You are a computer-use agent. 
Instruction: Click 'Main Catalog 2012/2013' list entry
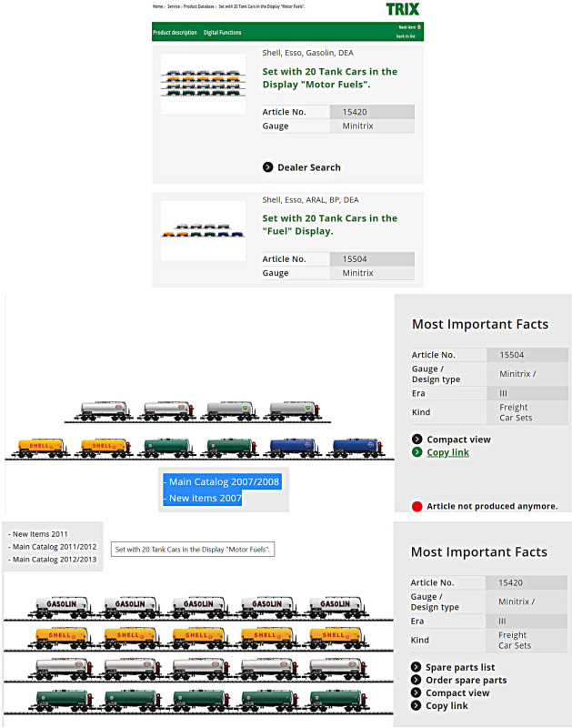(x=53, y=560)
